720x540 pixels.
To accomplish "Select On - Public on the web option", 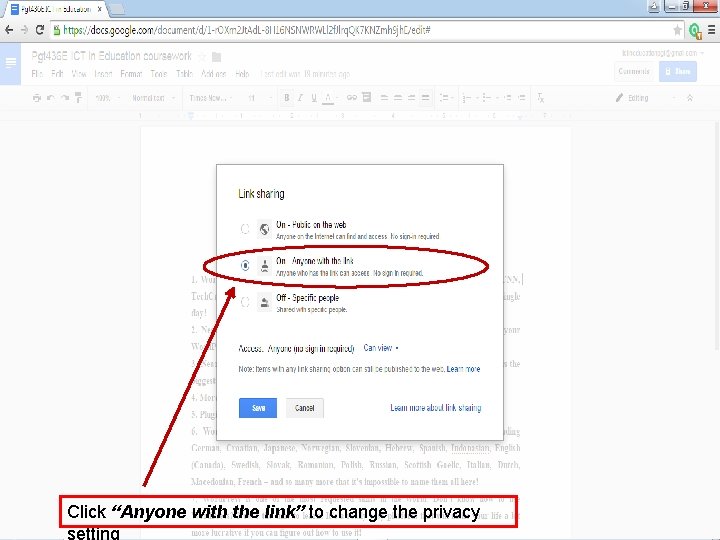I will [245, 228].
